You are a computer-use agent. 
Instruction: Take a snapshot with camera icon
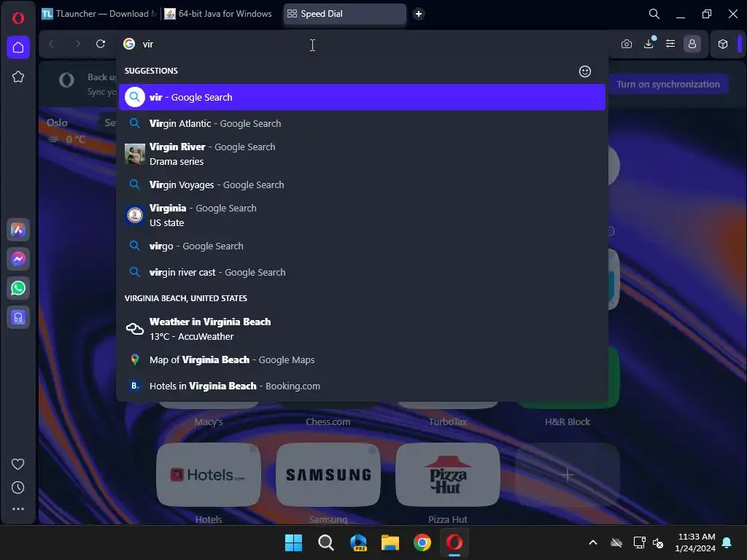pos(627,44)
